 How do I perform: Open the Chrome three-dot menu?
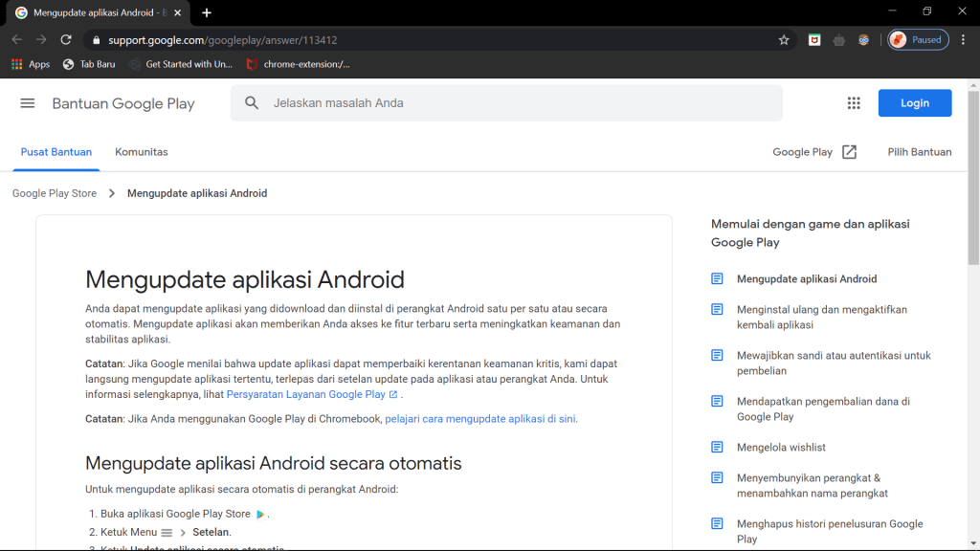(x=965, y=40)
